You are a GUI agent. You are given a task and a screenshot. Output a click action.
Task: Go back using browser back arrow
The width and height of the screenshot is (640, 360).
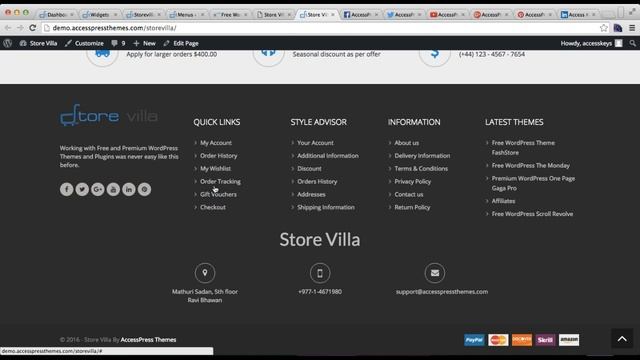point(8,28)
